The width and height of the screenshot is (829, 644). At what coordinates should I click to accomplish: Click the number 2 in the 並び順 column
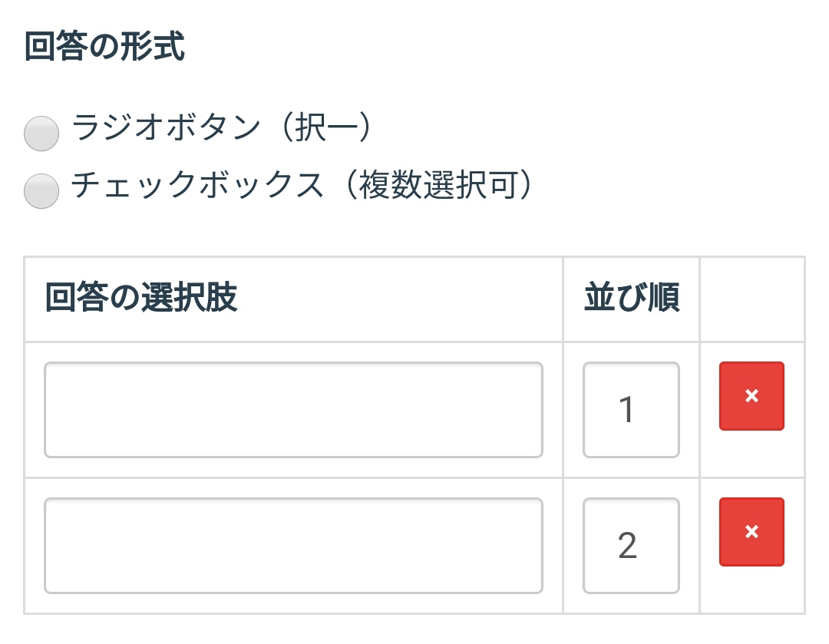point(627,546)
